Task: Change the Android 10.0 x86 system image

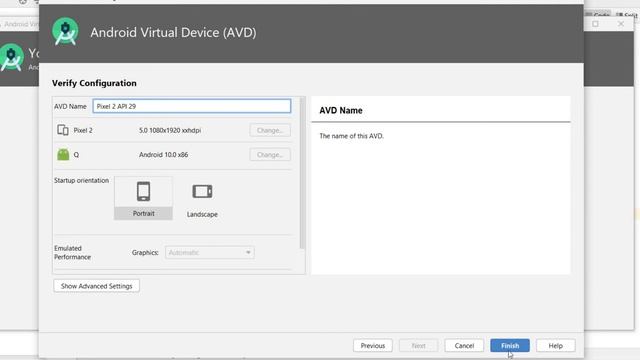Action: [x=270, y=155]
